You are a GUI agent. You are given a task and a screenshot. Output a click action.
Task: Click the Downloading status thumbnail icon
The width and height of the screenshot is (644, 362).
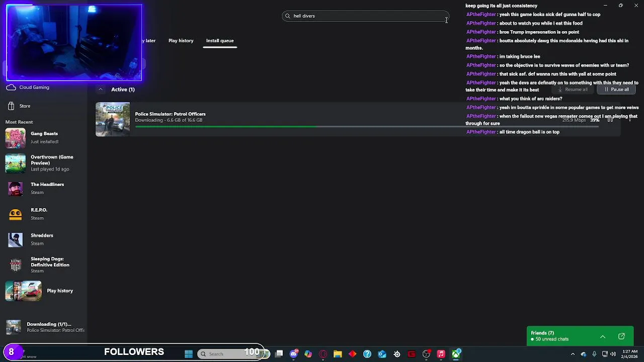click(x=14, y=327)
